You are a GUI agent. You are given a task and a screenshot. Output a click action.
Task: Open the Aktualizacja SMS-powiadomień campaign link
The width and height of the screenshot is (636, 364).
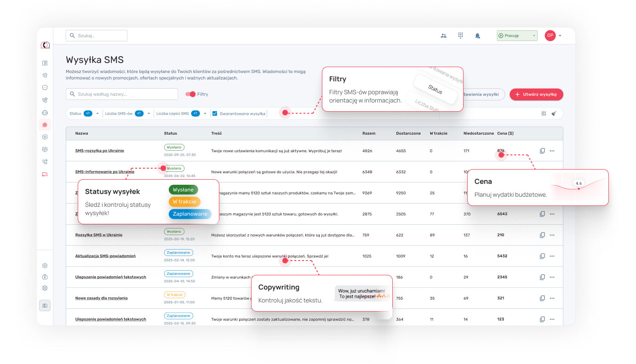click(x=105, y=256)
